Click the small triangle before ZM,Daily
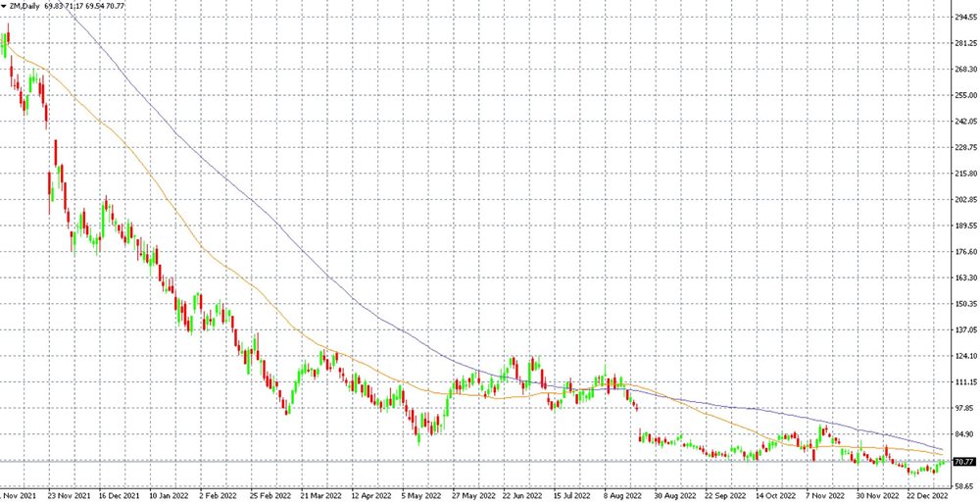Image resolution: width=980 pixels, height=504 pixels. pyautogui.click(x=4, y=5)
